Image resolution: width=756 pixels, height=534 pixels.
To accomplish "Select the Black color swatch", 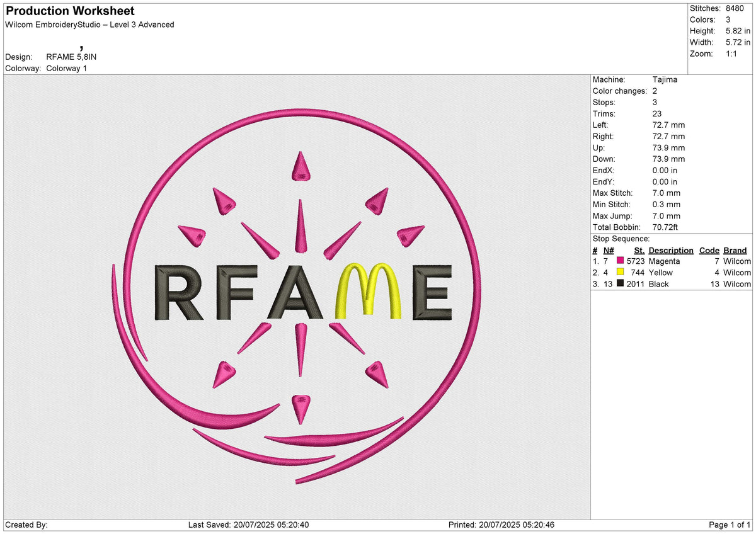I will point(620,283).
